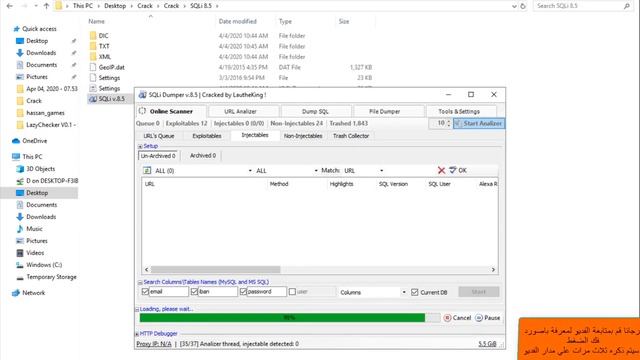Switch to the Archived 0 tab
The height and width of the screenshot is (360, 640).
coord(203,156)
